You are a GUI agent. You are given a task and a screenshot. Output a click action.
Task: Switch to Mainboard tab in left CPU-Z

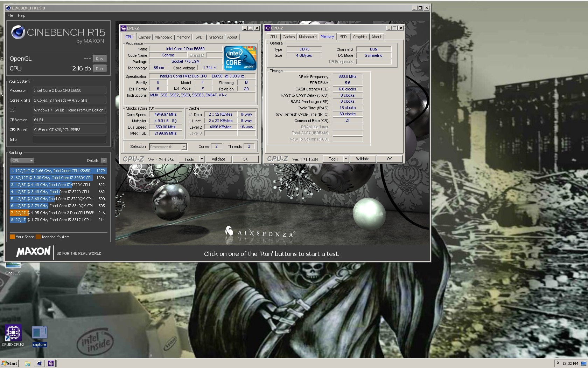pos(163,37)
